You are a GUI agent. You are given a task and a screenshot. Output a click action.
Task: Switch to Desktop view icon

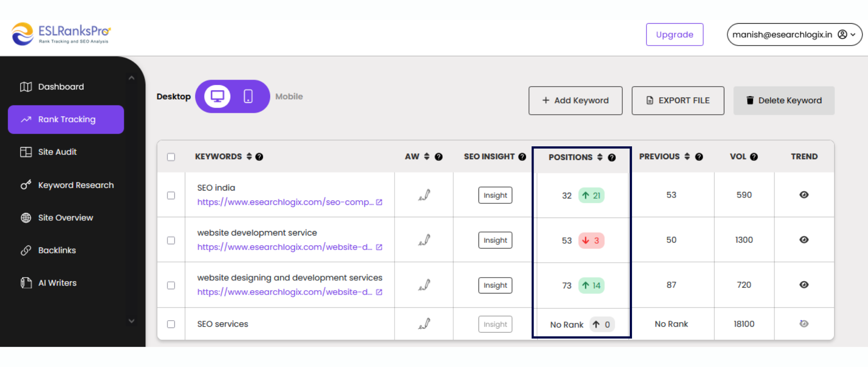[217, 96]
